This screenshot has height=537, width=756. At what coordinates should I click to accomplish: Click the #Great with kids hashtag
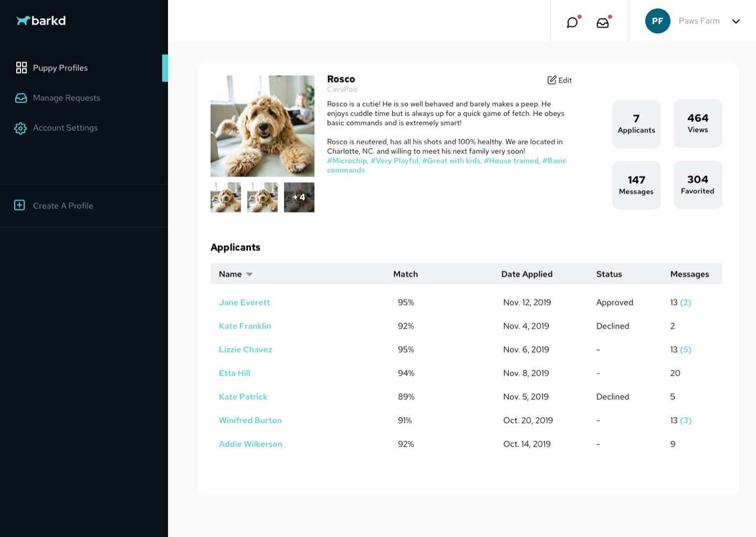tap(451, 161)
